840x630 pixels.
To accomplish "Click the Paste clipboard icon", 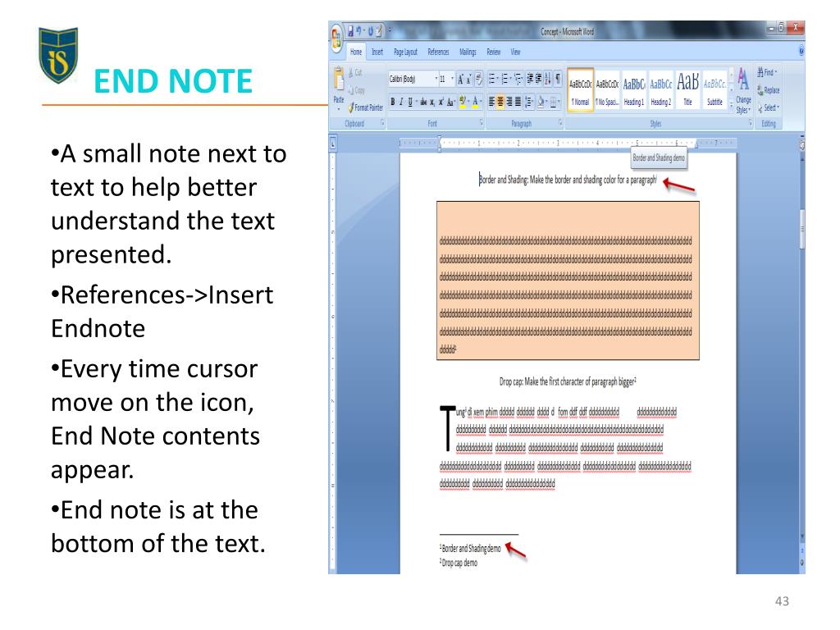I will (x=339, y=79).
